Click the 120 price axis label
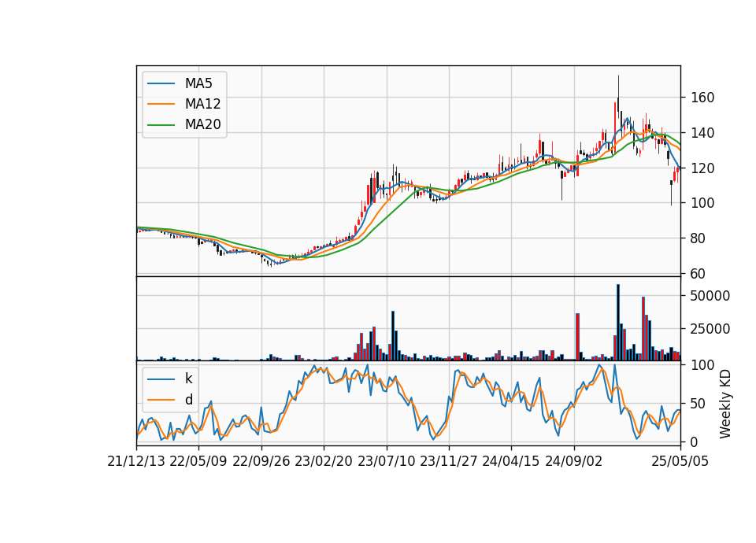Image resolution: width=756 pixels, height=543 pixels. click(x=702, y=168)
